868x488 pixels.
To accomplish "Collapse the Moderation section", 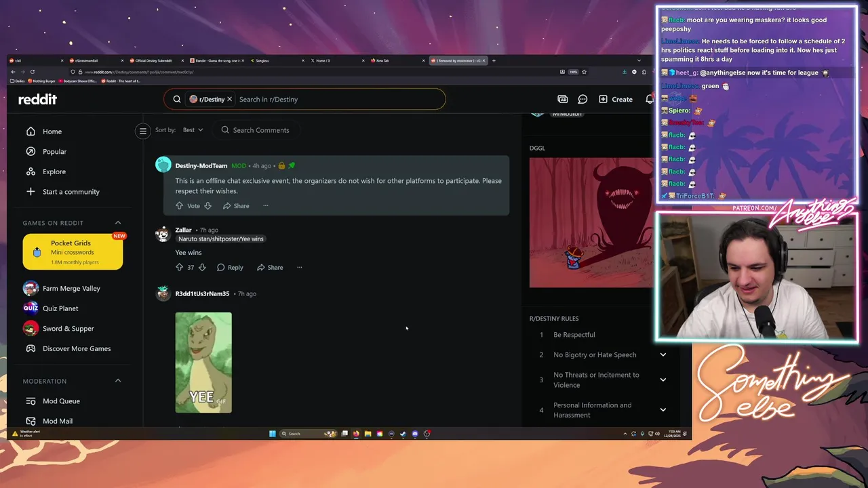I will (118, 381).
